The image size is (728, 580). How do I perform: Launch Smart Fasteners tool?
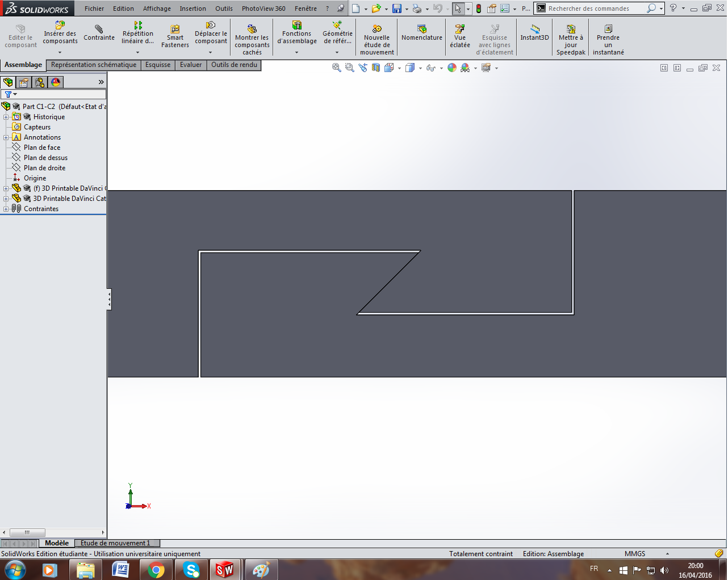click(175, 37)
